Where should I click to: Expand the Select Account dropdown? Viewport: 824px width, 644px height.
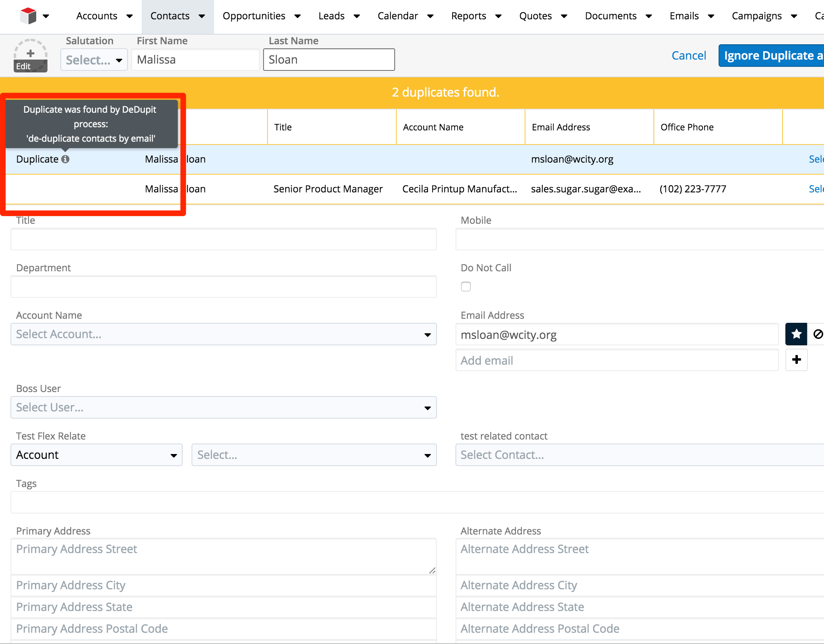(x=223, y=334)
